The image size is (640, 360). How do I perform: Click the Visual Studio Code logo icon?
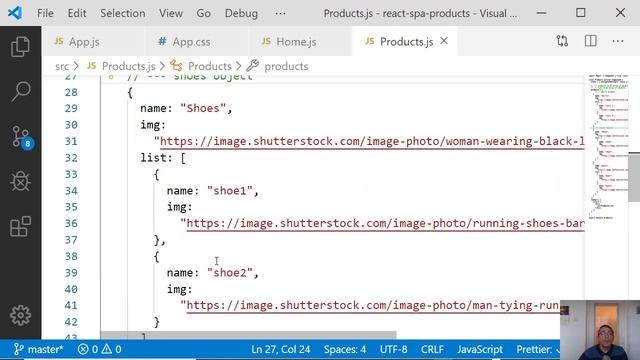(15, 13)
